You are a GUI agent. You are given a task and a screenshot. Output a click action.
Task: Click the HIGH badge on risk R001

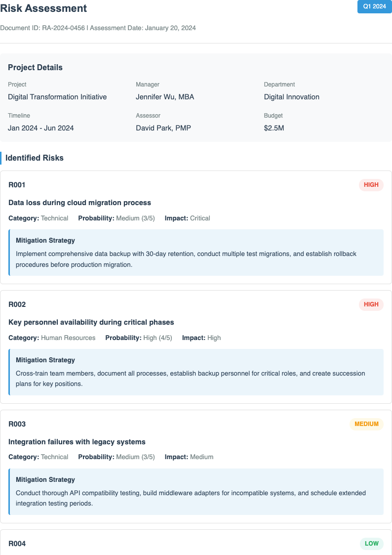[371, 185]
